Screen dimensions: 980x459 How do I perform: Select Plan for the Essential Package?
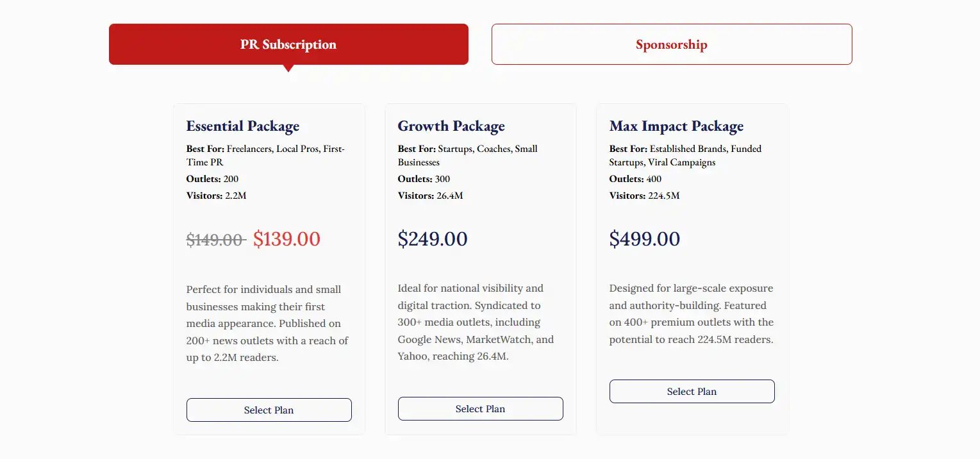269,410
